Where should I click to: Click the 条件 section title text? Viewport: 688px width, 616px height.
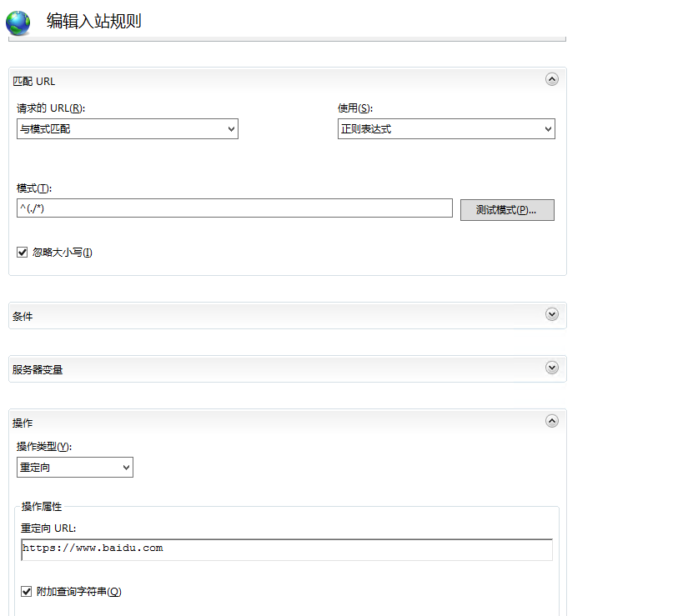(x=23, y=317)
